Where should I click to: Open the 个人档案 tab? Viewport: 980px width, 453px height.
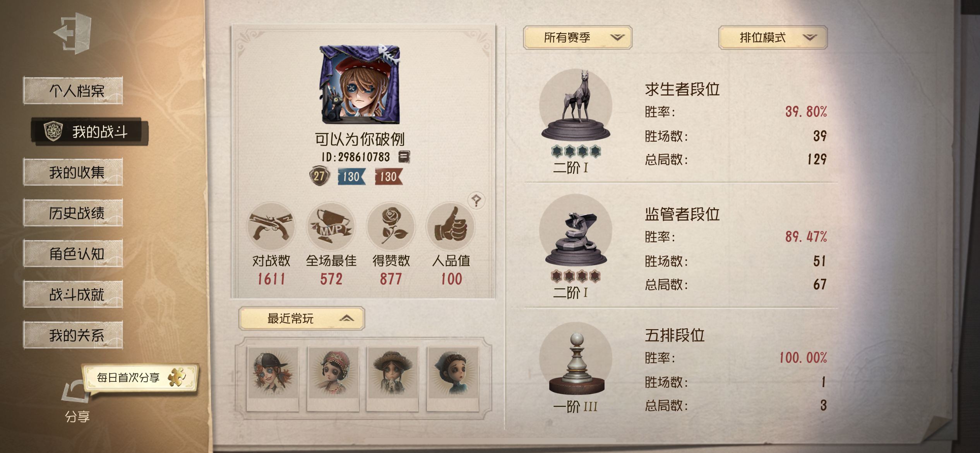[x=73, y=91]
